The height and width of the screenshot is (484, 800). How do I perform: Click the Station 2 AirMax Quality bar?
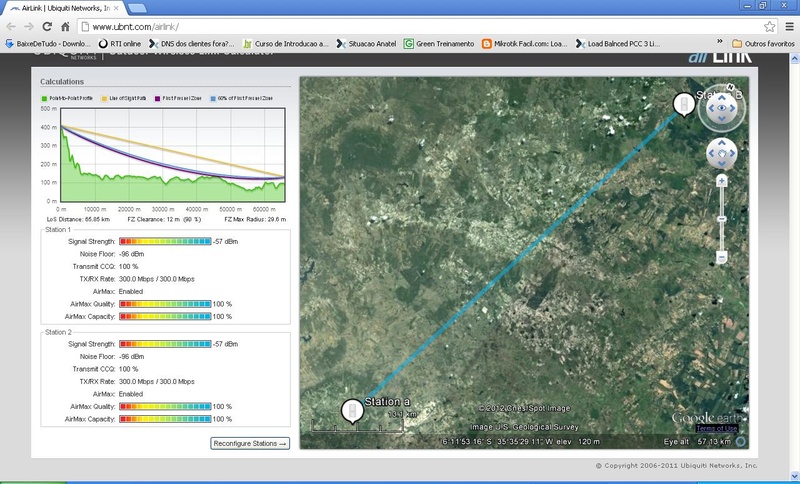point(165,406)
